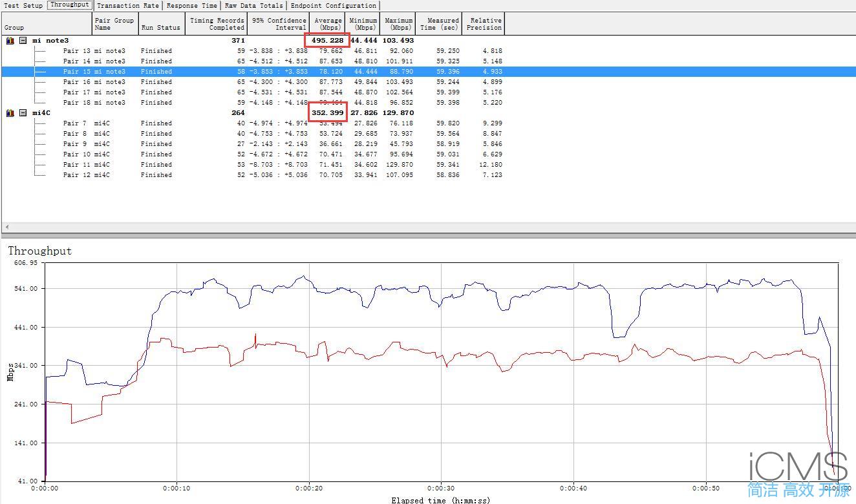Click the Maximum (Mbps) column header
Screen dimensions: 856x504
pos(398,24)
